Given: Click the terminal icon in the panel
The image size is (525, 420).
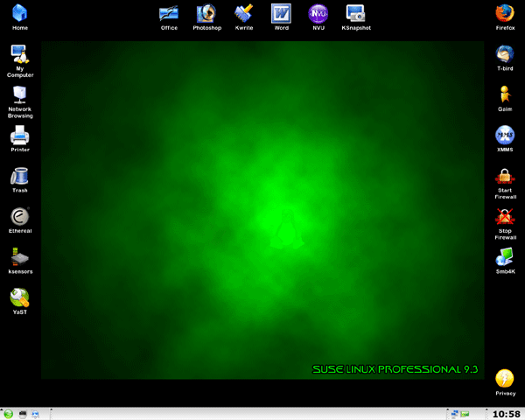Looking at the screenshot, I should 23,414.
